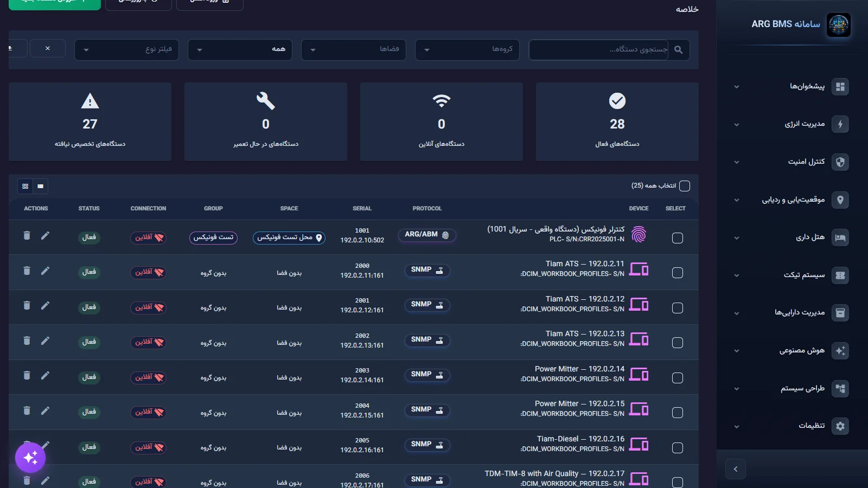Open the floating AI assistant sparkle button

pyautogui.click(x=30, y=458)
